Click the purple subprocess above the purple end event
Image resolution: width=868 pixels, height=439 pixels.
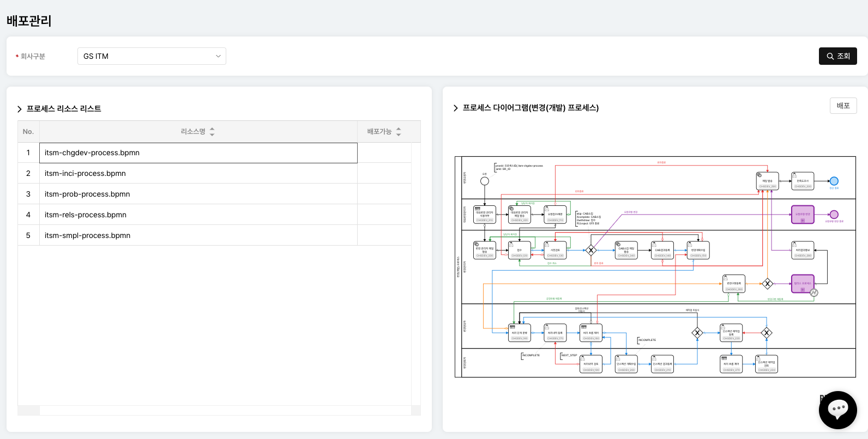pos(803,215)
